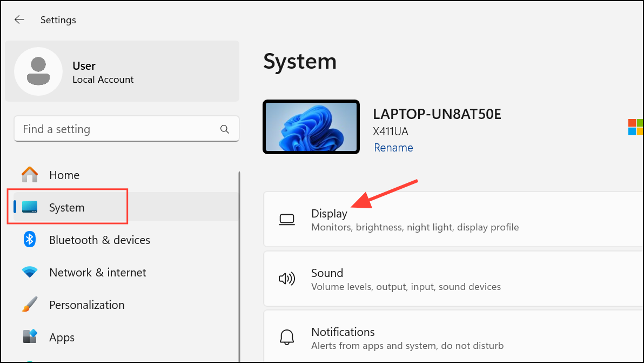Click the laptop icon beside Display
The width and height of the screenshot is (644, 363).
pos(287,220)
